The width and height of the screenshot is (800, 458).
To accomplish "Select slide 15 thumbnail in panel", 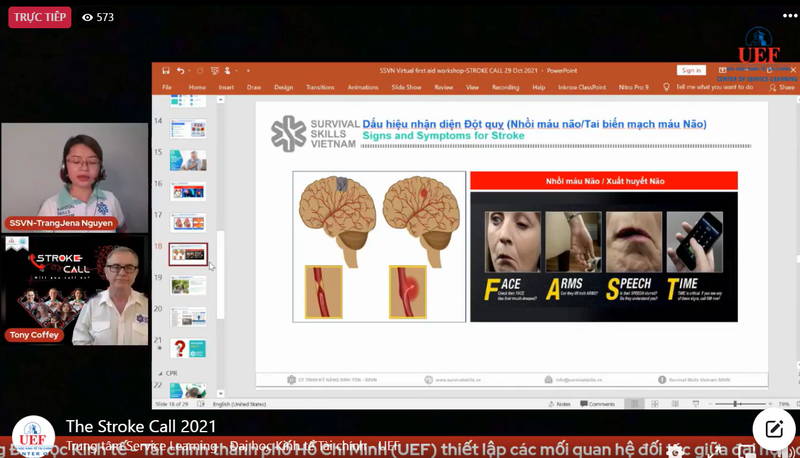I will coord(188,160).
